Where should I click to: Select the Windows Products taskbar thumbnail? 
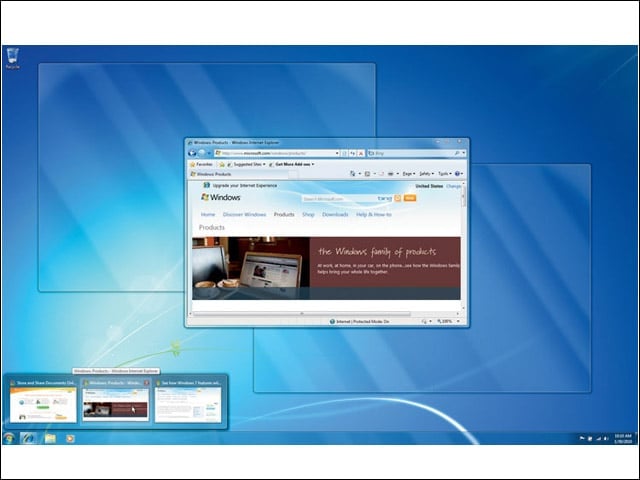tap(116, 401)
